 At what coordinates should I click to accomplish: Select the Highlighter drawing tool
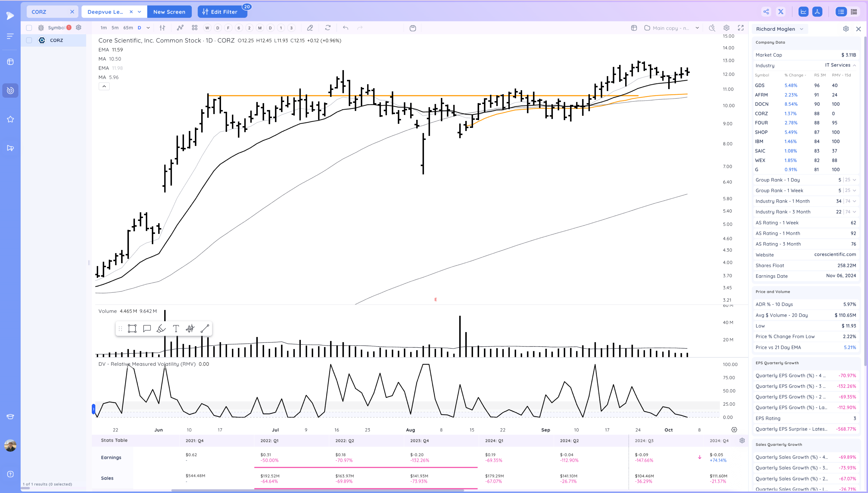pos(161,328)
